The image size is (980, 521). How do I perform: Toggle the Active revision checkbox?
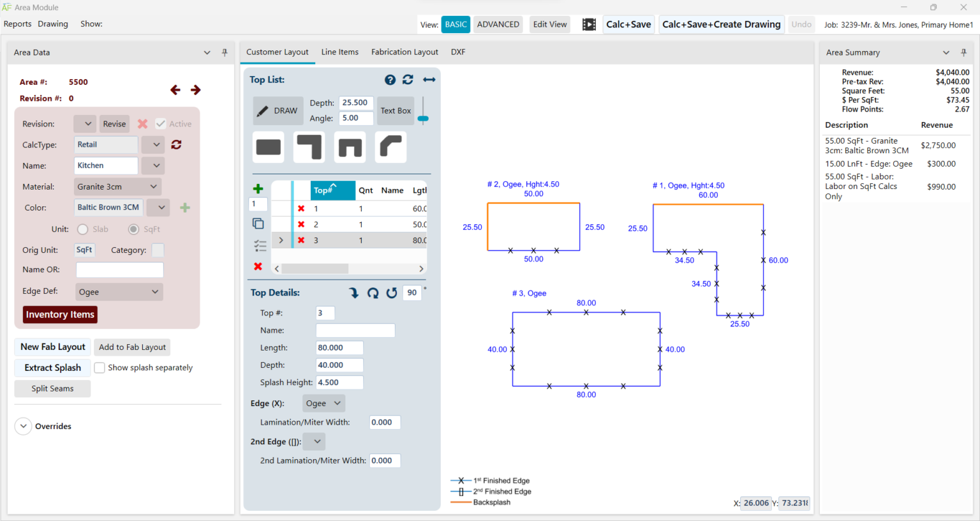coord(160,123)
